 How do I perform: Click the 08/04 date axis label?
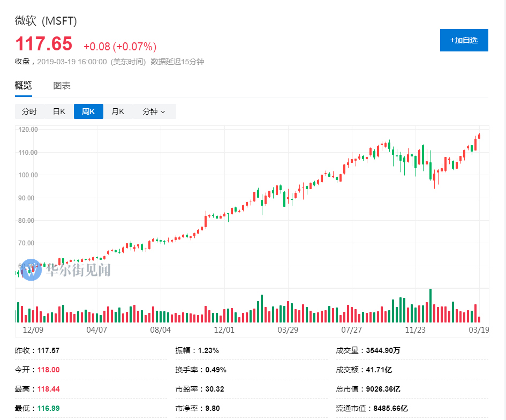[x=161, y=330]
